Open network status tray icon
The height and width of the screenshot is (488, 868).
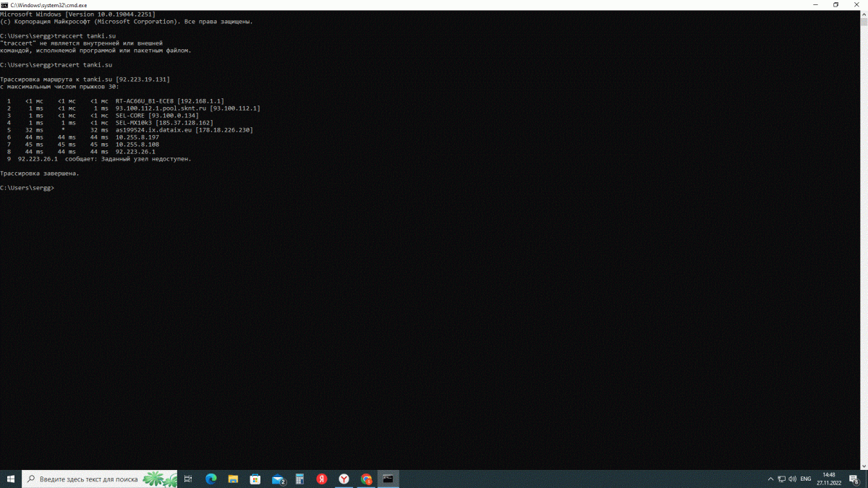781,479
